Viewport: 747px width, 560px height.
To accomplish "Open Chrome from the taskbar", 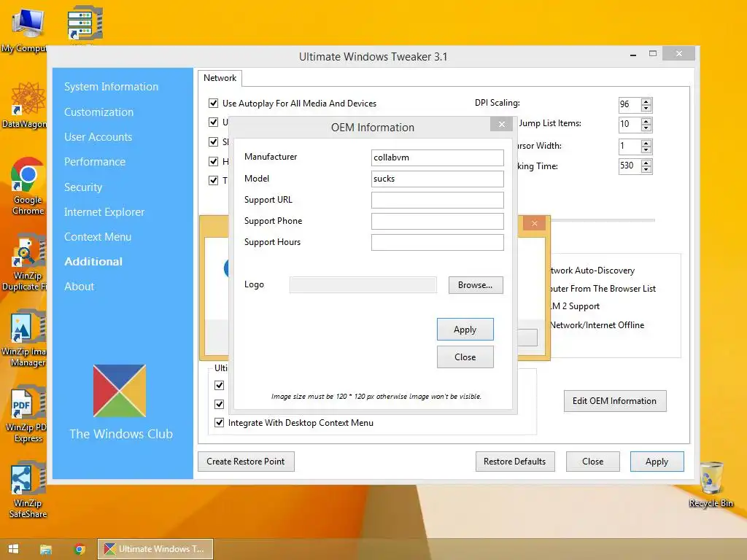I will 80,549.
